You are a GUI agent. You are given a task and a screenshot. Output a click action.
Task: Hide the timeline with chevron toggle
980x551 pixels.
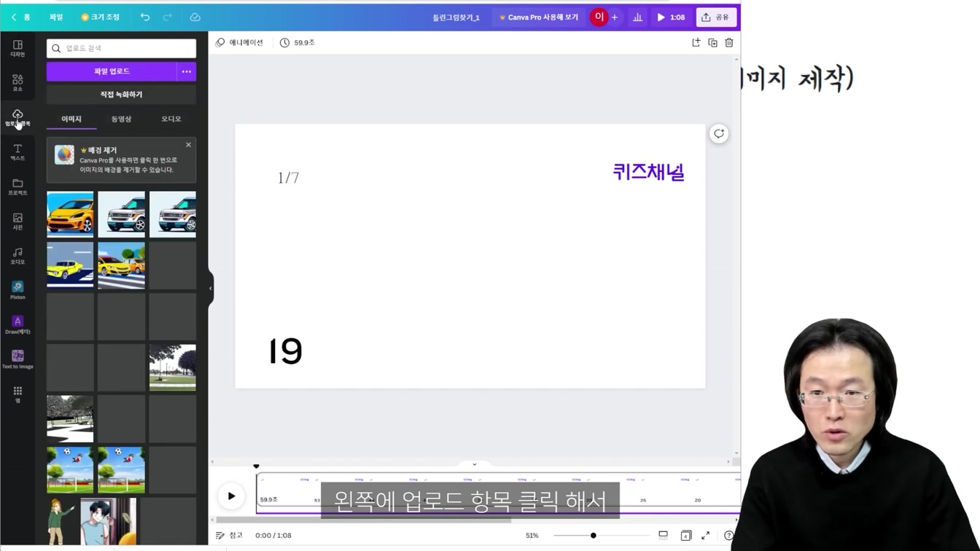(474, 464)
